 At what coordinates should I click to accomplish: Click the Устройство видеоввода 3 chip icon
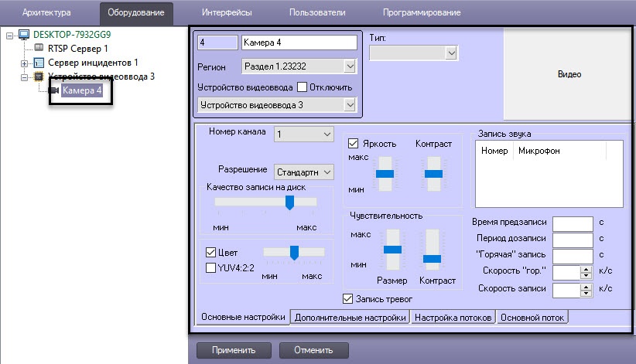coord(39,76)
